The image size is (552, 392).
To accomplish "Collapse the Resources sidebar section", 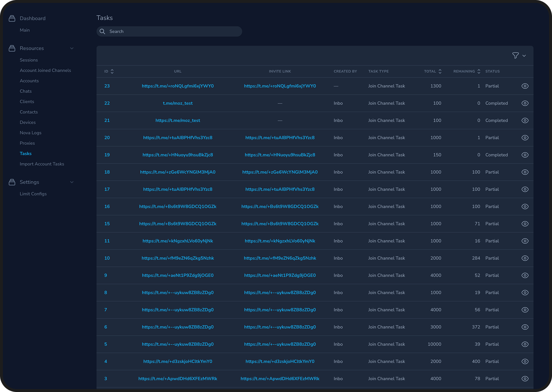I will pyautogui.click(x=72, y=48).
